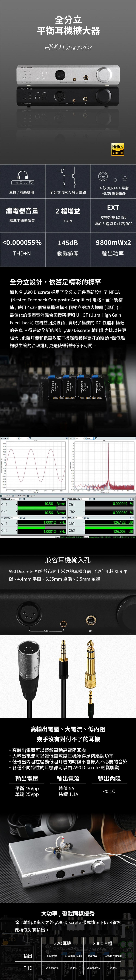The width and height of the screenshot is (136, 980).
Task: Click the heading "大功率，帶載同樣優秀"
Action: [68, 913]
